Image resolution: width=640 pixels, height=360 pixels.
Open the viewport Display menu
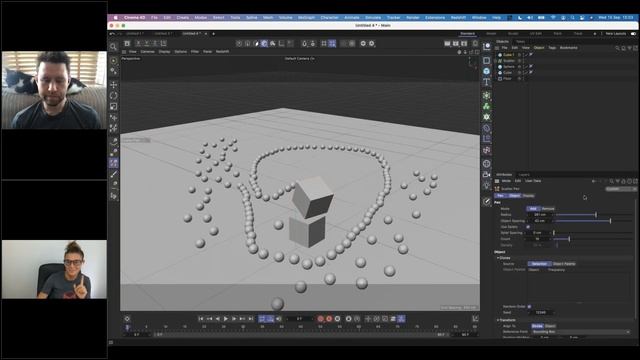(164, 52)
